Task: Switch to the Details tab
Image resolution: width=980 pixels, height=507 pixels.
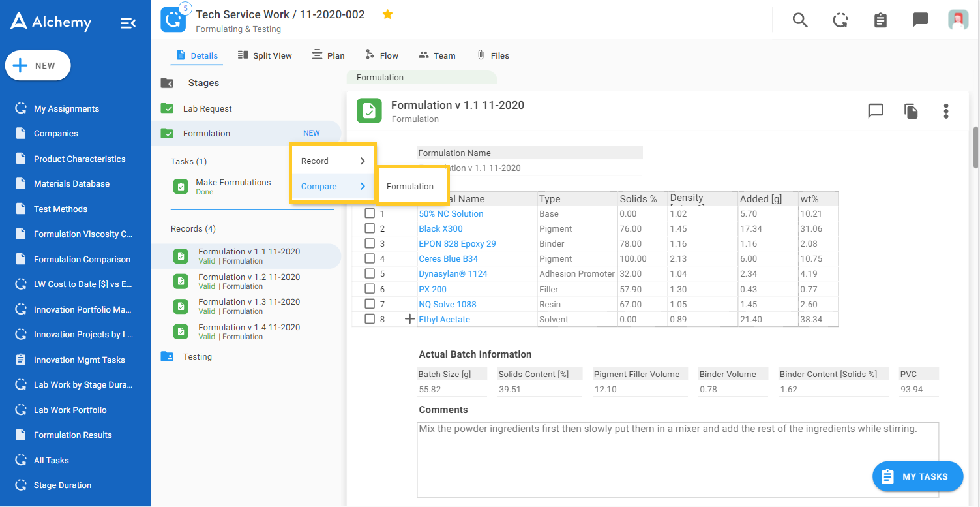Action: (197, 55)
